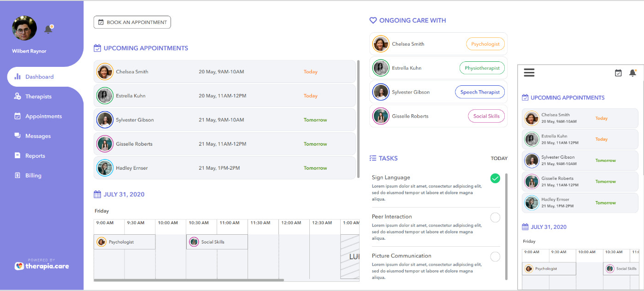Open the Therapists page in sidebar

tap(38, 96)
